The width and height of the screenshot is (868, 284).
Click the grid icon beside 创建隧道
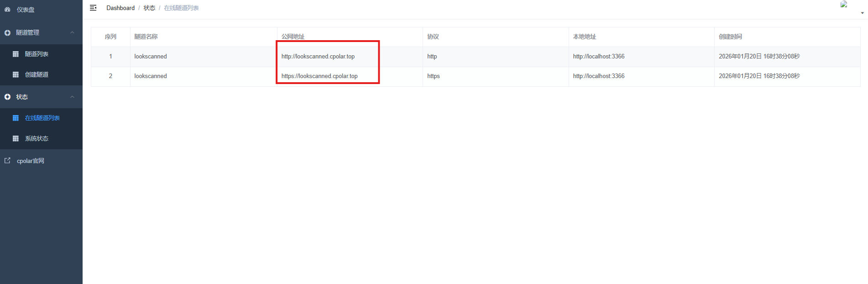[x=16, y=74]
